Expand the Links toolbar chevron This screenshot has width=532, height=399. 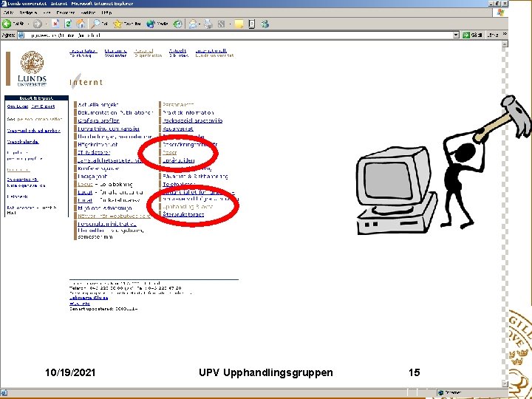pos(505,35)
